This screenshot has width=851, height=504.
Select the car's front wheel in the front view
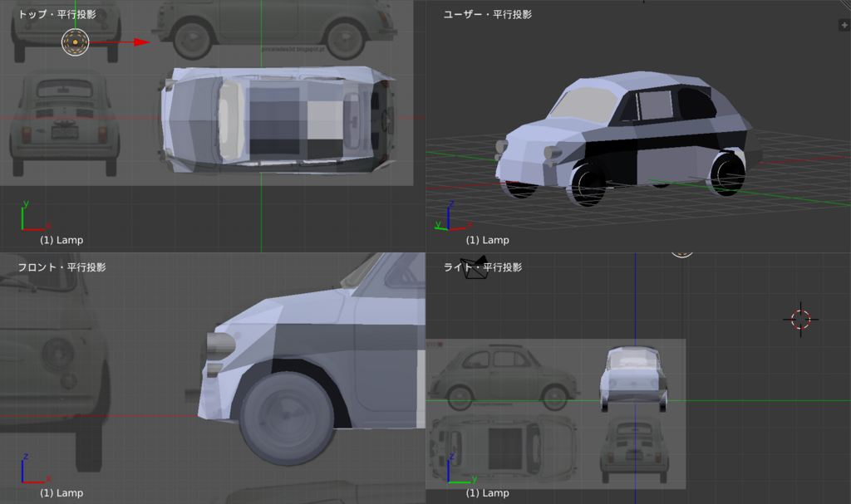pyautogui.click(x=287, y=418)
